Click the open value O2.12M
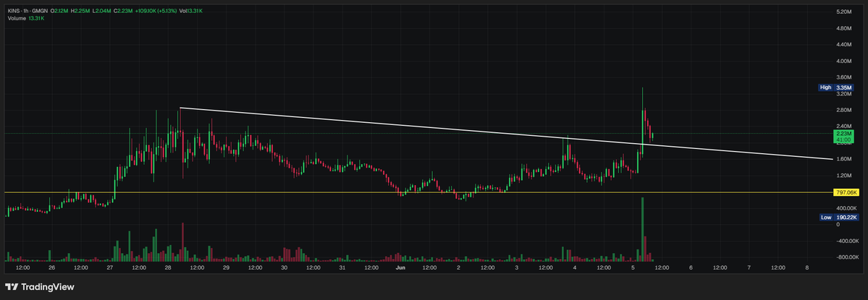This screenshot has height=300, width=868. pyautogui.click(x=60, y=11)
